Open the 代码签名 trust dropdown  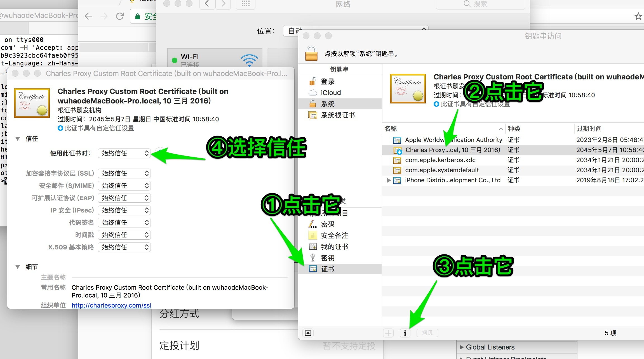pos(124,223)
